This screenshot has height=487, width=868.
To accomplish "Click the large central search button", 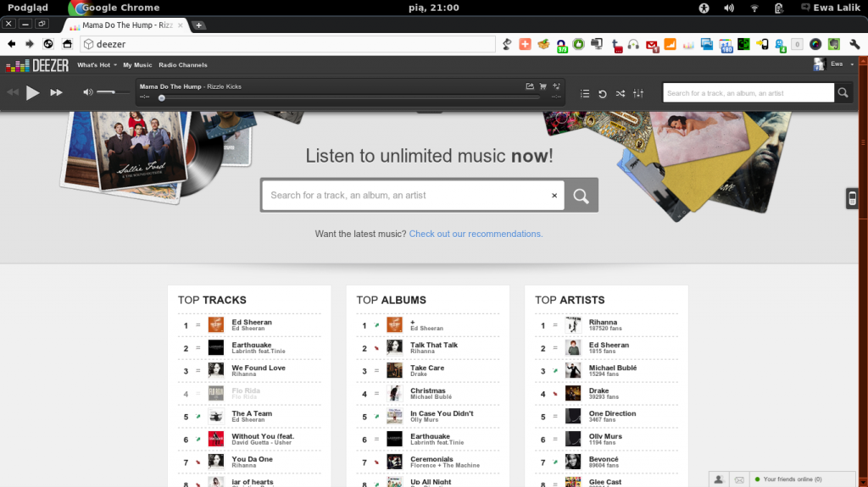I will pyautogui.click(x=581, y=196).
